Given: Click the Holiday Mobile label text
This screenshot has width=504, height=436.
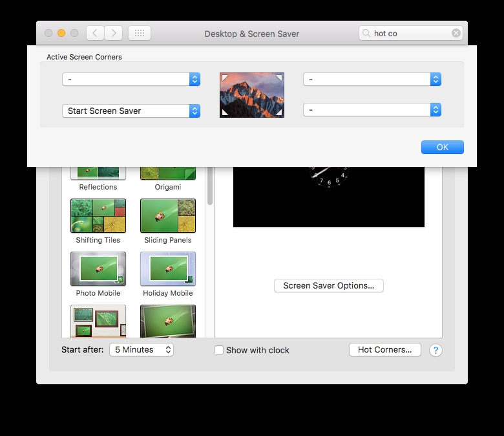Looking at the screenshot, I should point(168,293).
